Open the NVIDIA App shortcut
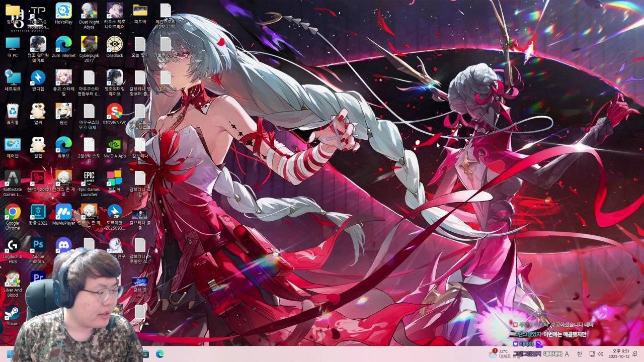This screenshot has height=362, width=644. point(115,145)
